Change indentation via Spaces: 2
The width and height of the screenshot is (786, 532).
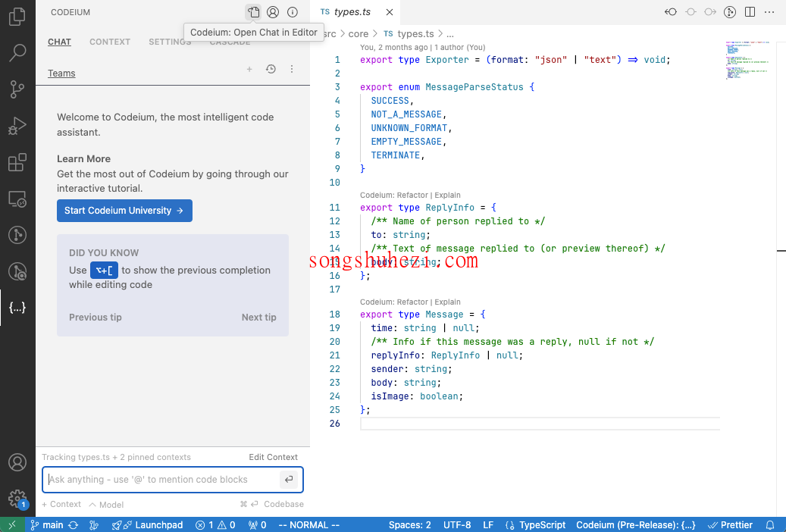[409, 525]
